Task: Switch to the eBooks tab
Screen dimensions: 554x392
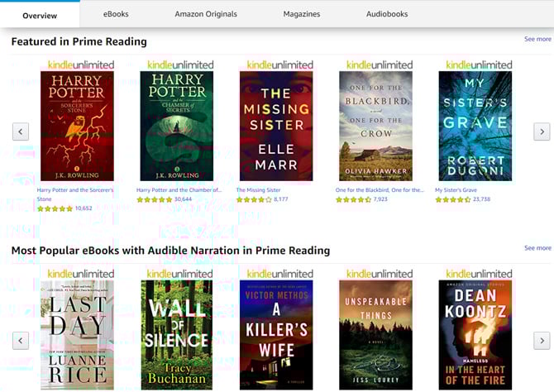Action: [116, 14]
